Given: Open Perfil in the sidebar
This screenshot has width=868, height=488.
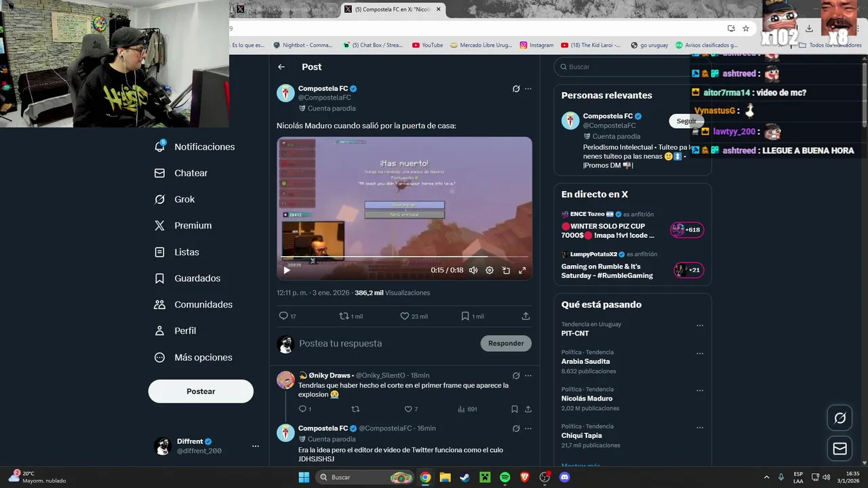Looking at the screenshot, I should (175, 331).
